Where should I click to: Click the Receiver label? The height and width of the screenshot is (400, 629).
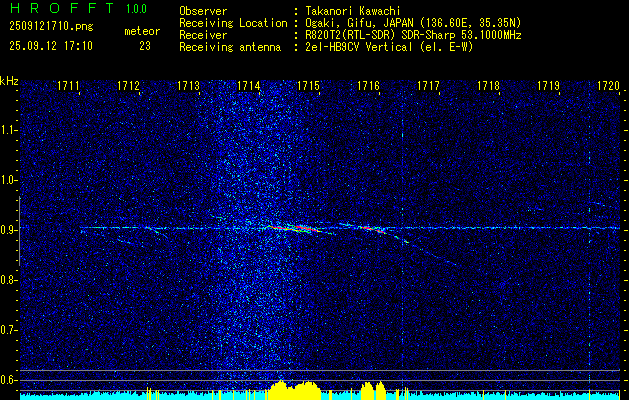(203, 35)
